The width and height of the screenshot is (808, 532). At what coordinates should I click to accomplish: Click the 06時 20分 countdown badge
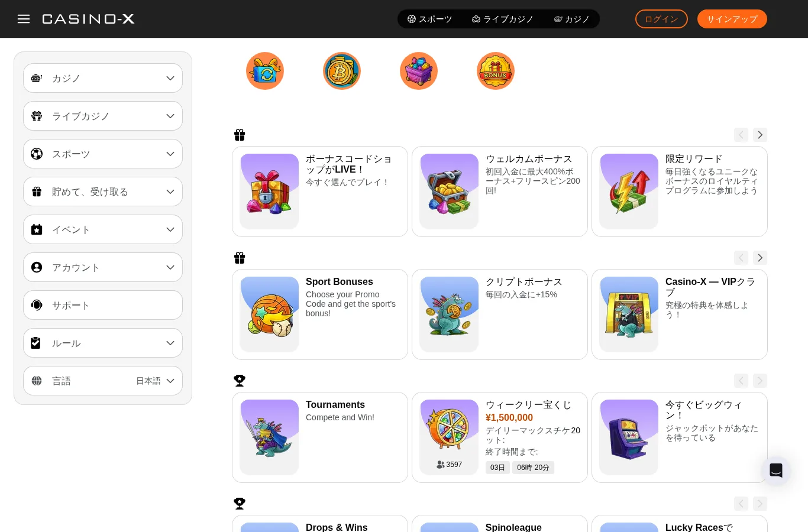click(533, 468)
